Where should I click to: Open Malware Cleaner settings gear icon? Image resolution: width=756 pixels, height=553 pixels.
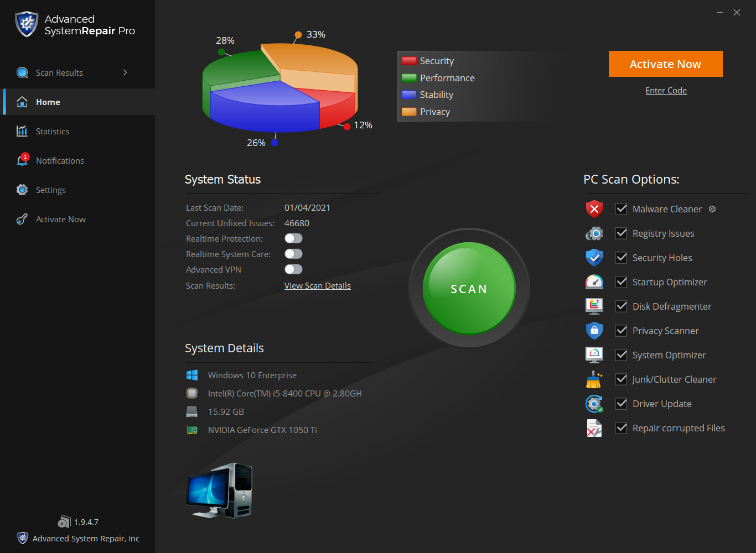[x=712, y=209]
